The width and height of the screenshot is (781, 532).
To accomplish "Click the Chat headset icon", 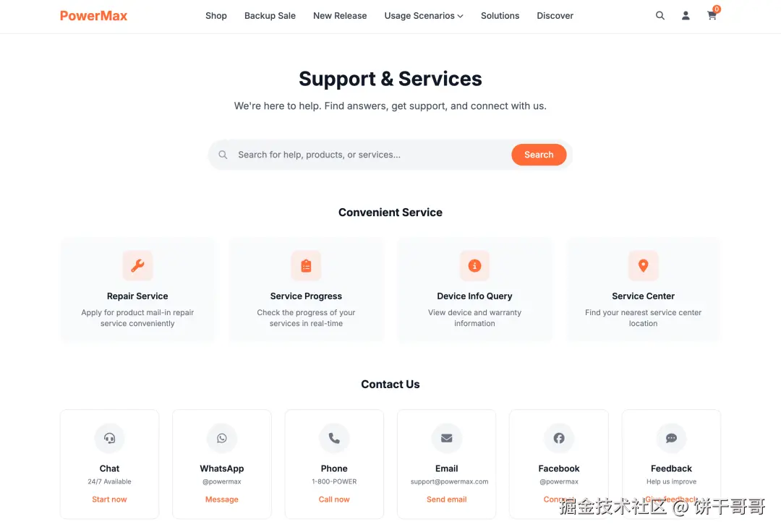I will [110, 438].
